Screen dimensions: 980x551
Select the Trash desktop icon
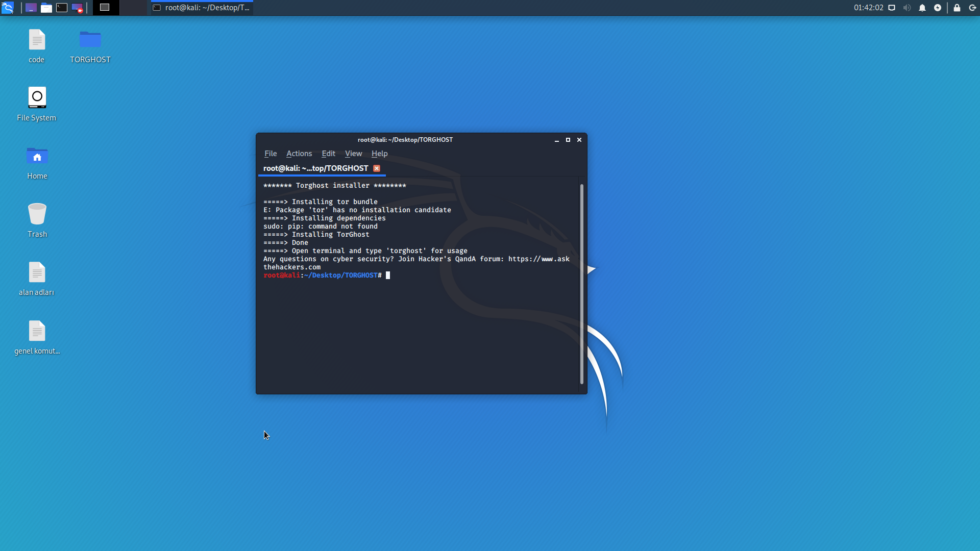pos(37,221)
